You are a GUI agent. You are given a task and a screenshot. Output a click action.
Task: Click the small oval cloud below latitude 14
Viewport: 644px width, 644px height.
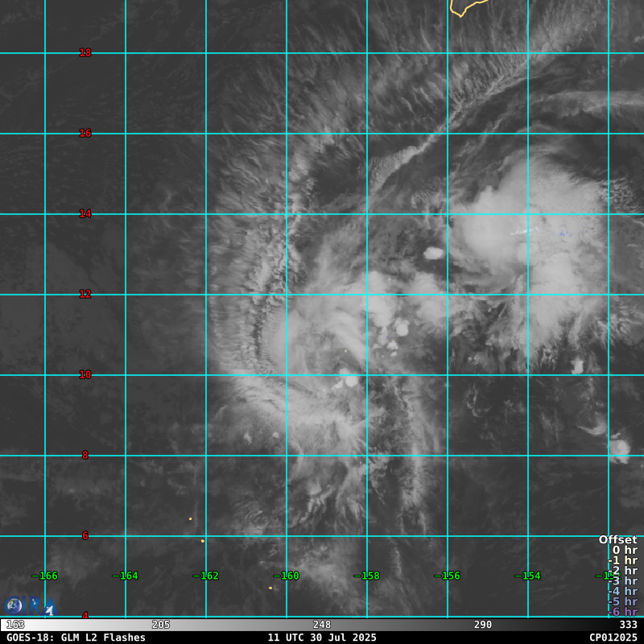(434, 253)
